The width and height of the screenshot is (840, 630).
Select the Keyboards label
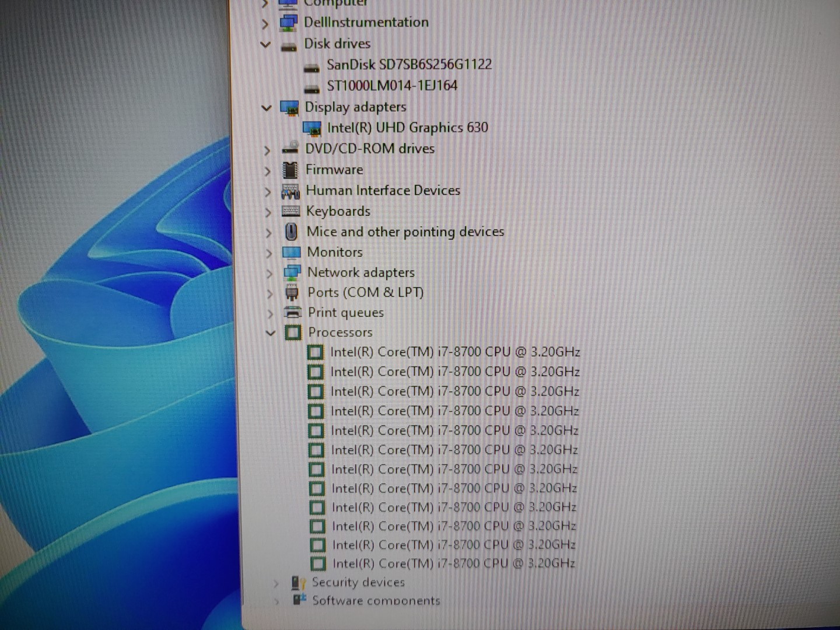[x=338, y=211]
